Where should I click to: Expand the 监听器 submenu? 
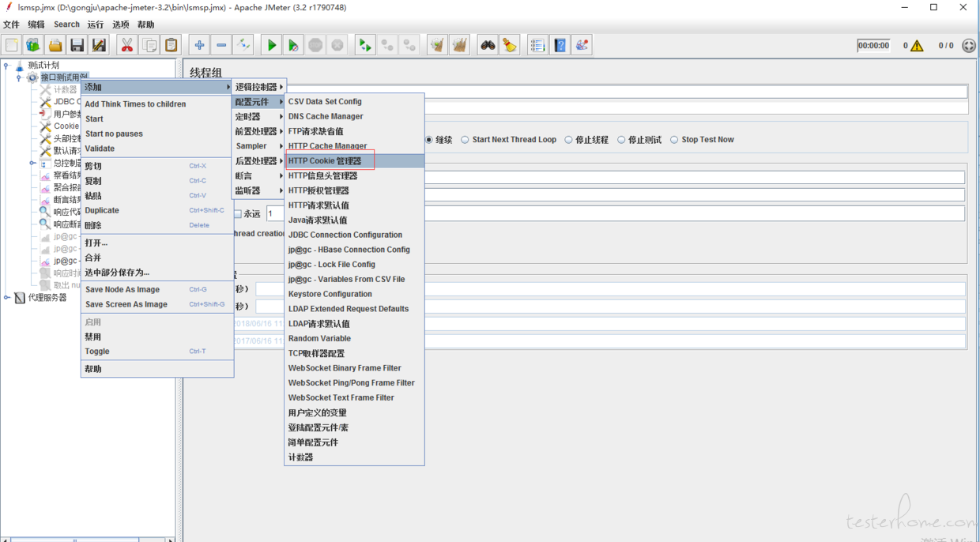pyautogui.click(x=258, y=190)
